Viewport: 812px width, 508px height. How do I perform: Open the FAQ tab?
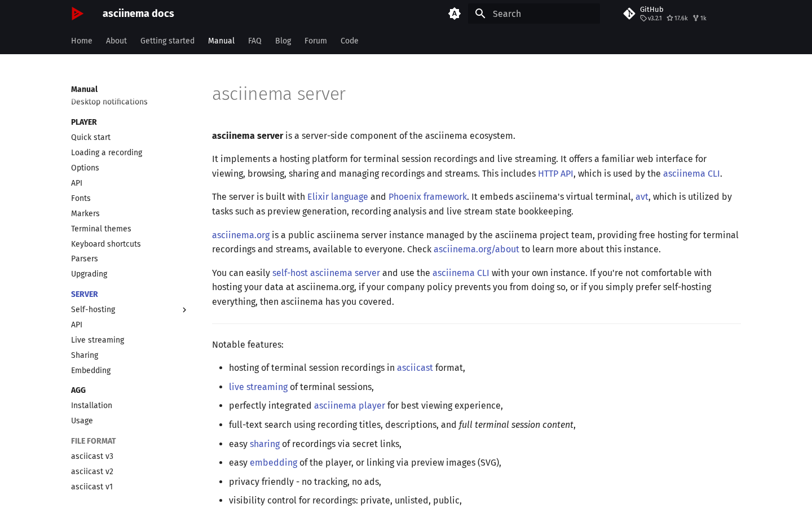(x=255, y=41)
